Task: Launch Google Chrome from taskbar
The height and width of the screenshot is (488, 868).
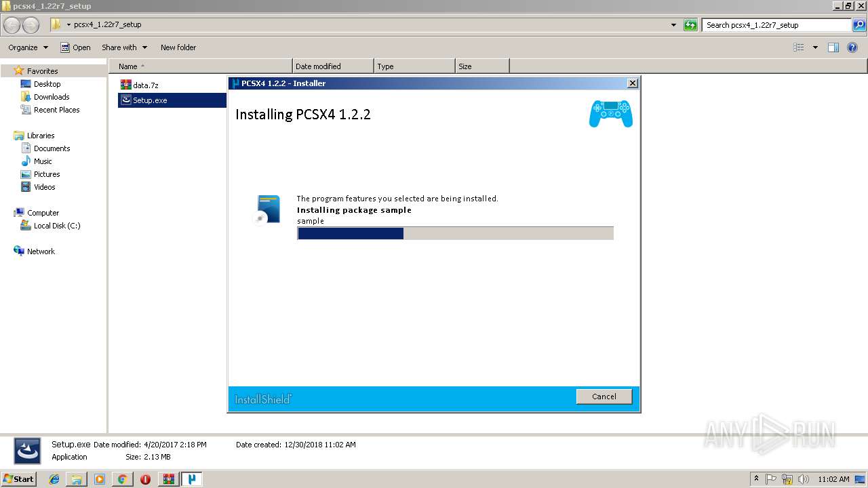Action: click(x=122, y=479)
